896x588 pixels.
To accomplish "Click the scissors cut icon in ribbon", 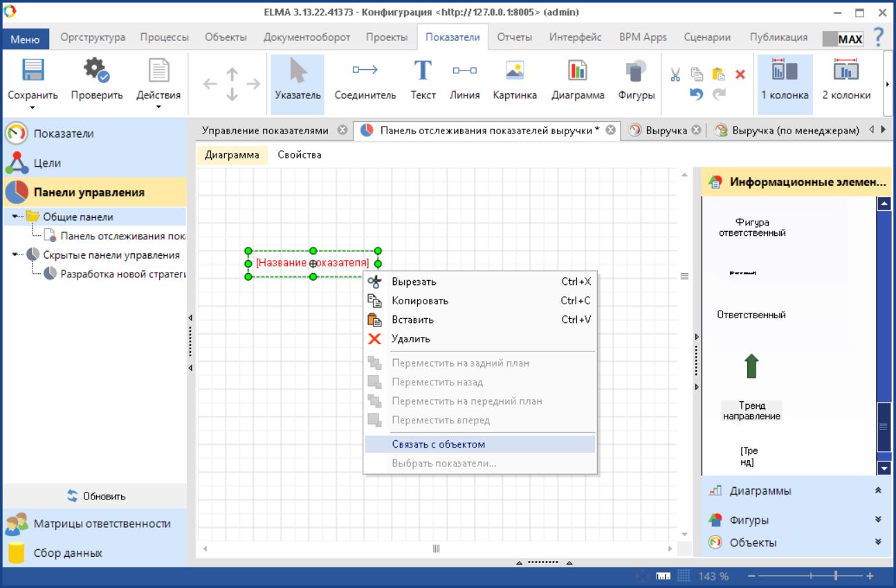I will click(x=675, y=74).
